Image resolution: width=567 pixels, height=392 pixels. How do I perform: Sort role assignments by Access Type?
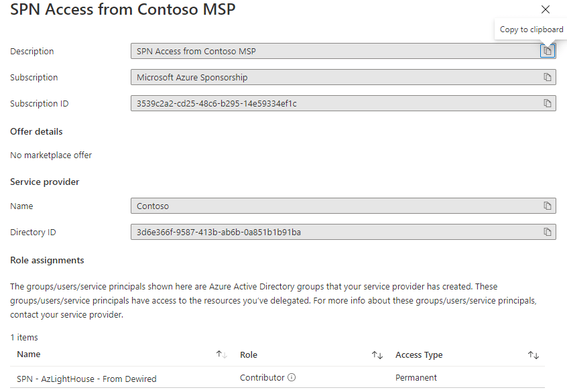(x=533, y=354)
